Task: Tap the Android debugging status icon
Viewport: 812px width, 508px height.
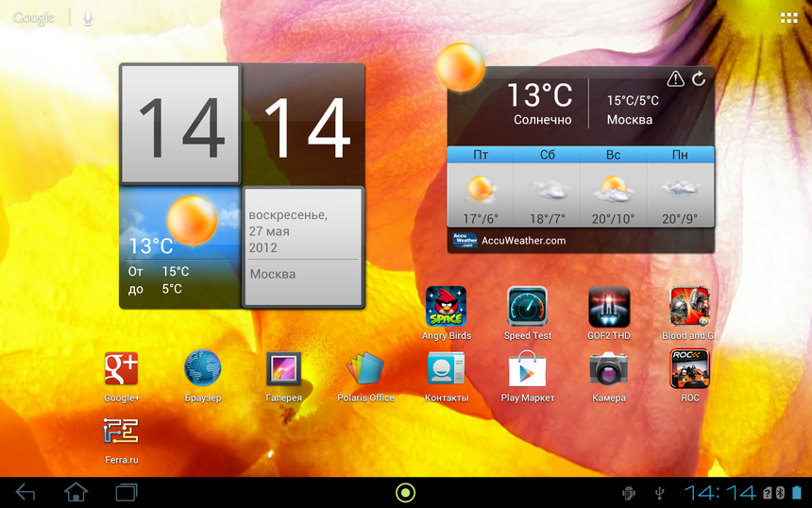Action: coord(629,493)
